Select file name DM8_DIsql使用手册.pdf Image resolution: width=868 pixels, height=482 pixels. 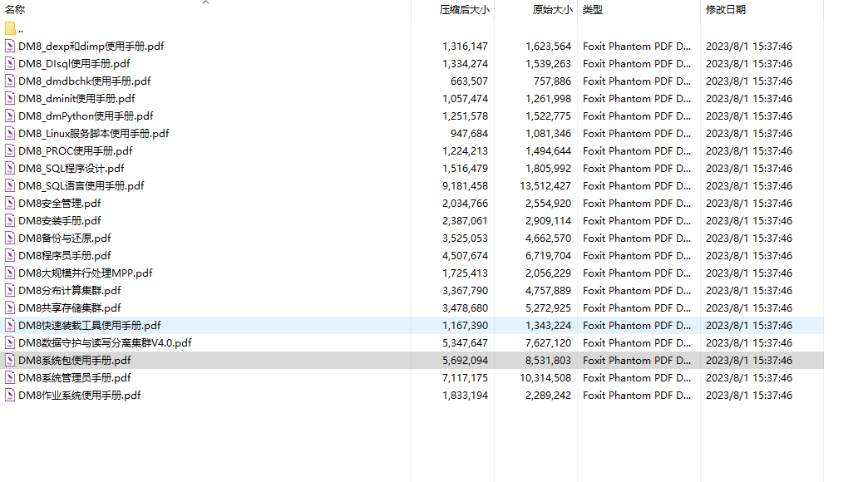click(74, 64)
